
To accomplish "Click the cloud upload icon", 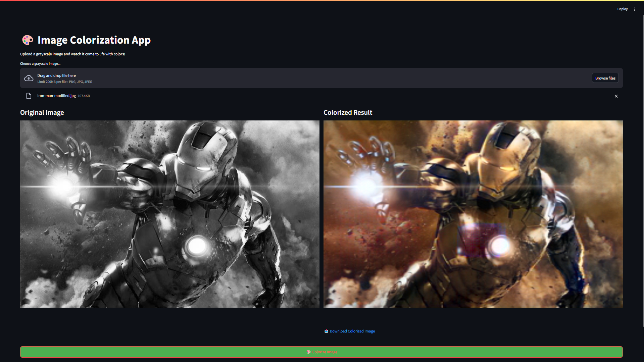I will pyautogui.click(x=29, y=78).
